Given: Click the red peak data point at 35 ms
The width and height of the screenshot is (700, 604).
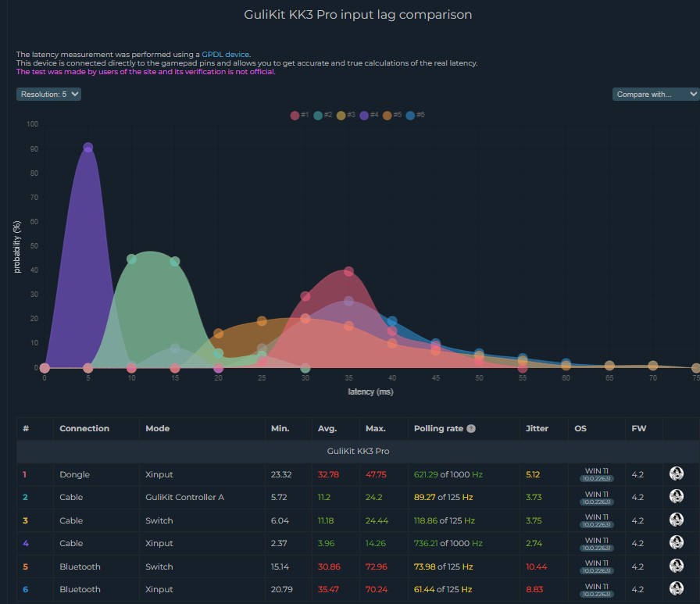Looking at the screenshot, I should pos(348,271).
